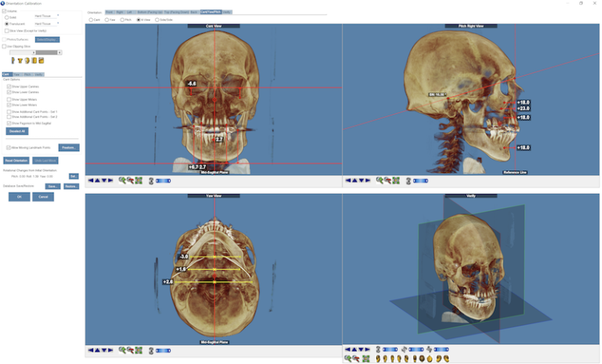Click fit-to-view icon under Pitch Right View
This screenshot has width=602, height=364.
click(396, 180)
